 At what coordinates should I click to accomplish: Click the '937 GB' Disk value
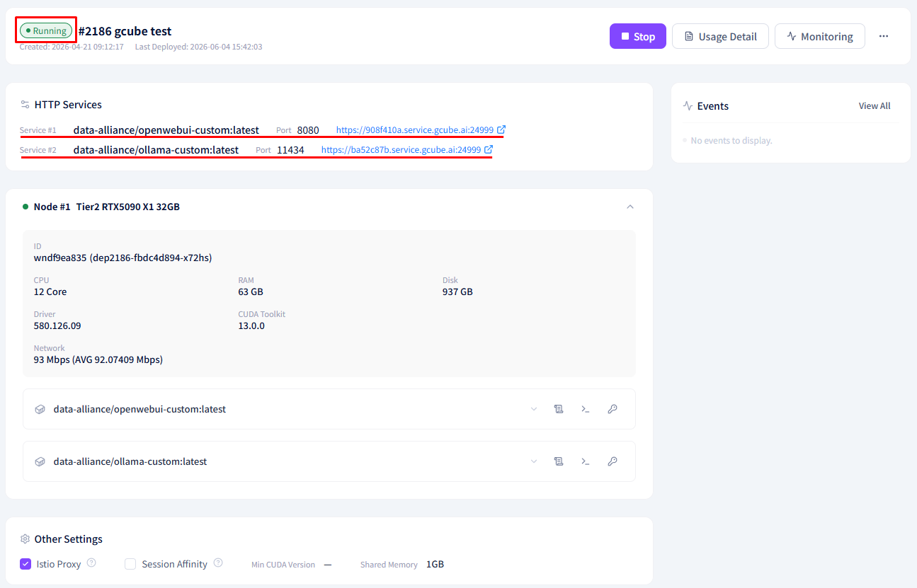point(457,292)
